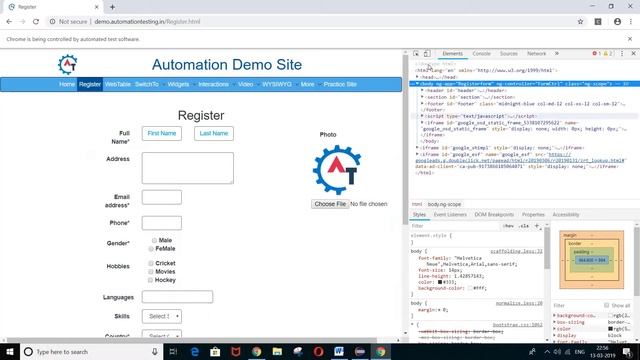640x360 pixels.
Task: Collapse the body element in DOM tree
Action: tap(417, 84)
